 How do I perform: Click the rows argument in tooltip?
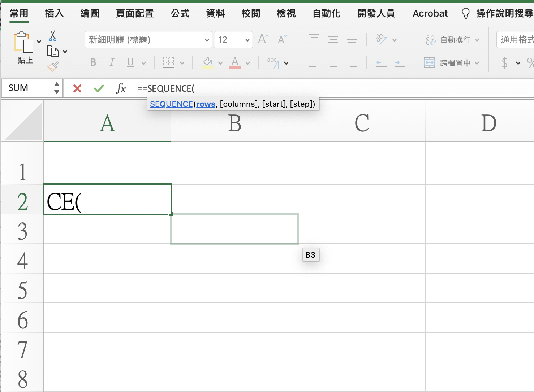(x=206, y=104)
